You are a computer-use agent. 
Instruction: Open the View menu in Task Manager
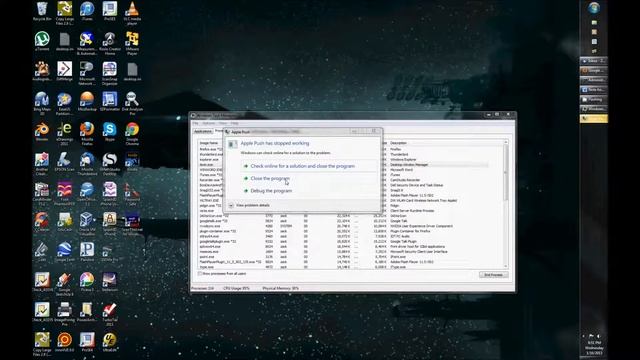[223, 123]
